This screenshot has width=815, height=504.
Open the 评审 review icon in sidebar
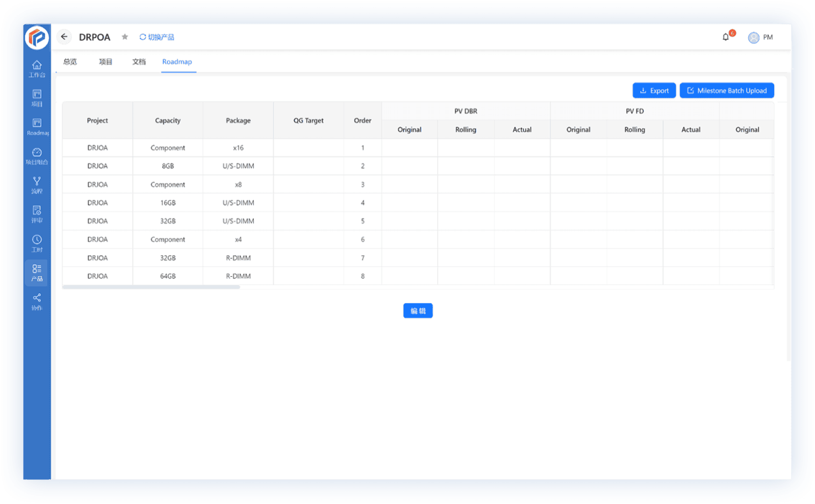[x=37, y=214]
